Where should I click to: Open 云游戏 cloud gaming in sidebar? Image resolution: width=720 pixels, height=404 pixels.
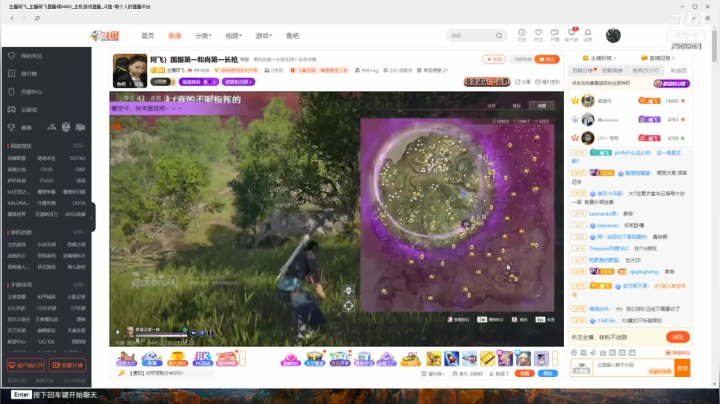pyautogui.click(x=28, y=110)
